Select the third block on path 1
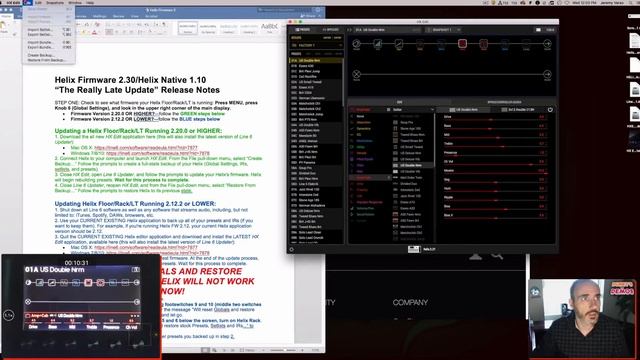 coord(399,44)
